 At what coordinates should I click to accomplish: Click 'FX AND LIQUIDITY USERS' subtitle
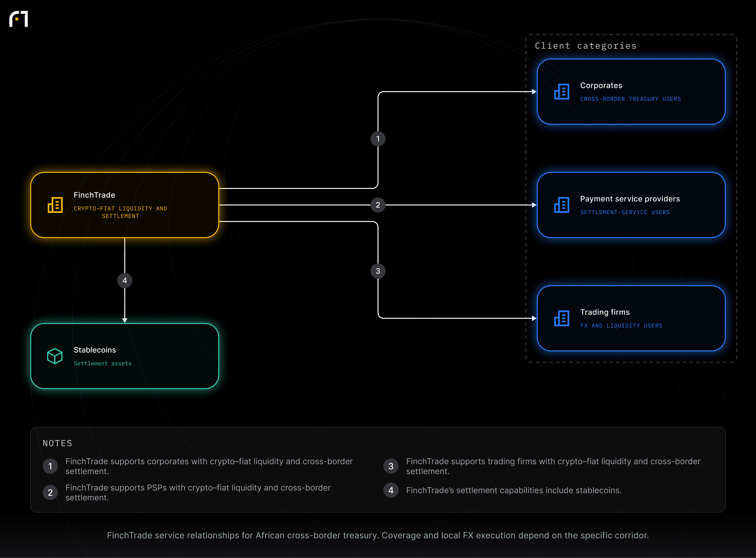621,326
